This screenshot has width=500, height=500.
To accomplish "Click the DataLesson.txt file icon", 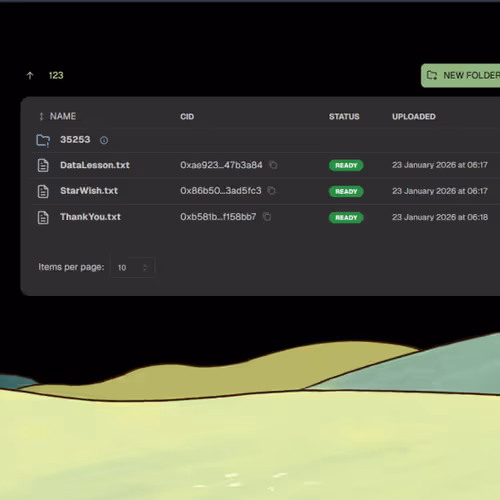I will click(x=43, y=165).
